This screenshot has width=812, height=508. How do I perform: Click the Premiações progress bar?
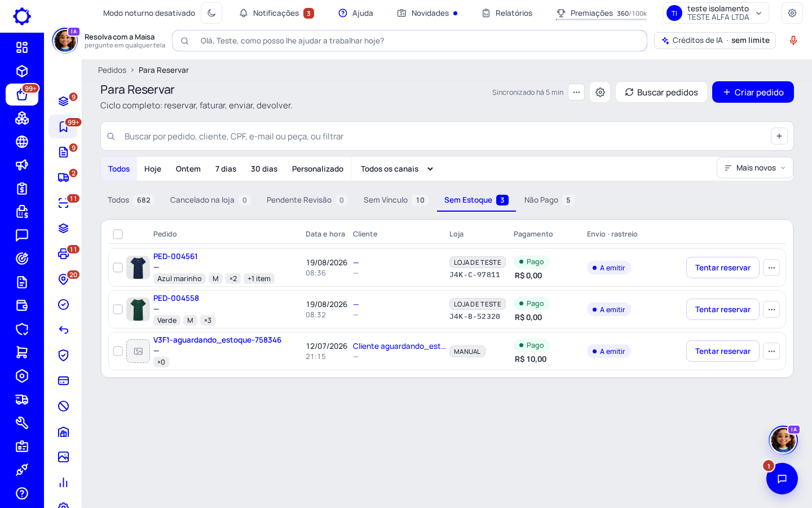tap(601, 19)
